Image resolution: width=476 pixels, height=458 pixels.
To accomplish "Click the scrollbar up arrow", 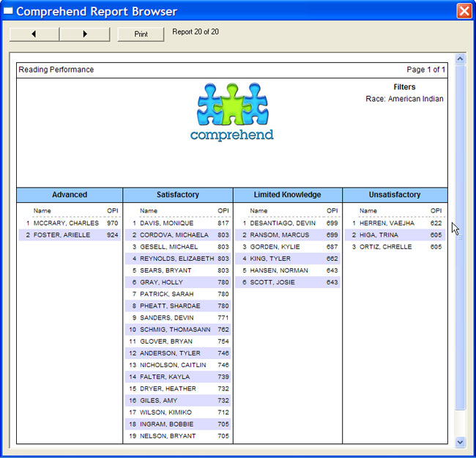I will (x=460, y=59).
